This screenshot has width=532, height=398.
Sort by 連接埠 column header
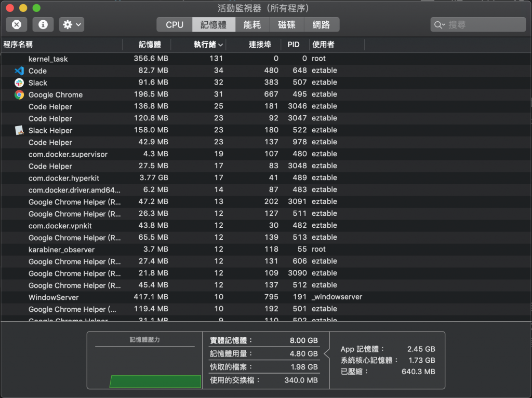pos(254,45)
